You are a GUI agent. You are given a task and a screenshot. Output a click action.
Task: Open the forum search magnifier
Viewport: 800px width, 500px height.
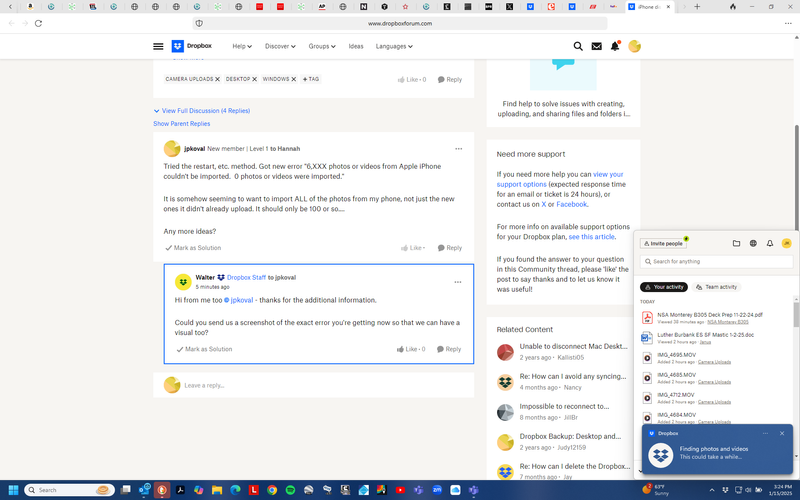[578, 46]
